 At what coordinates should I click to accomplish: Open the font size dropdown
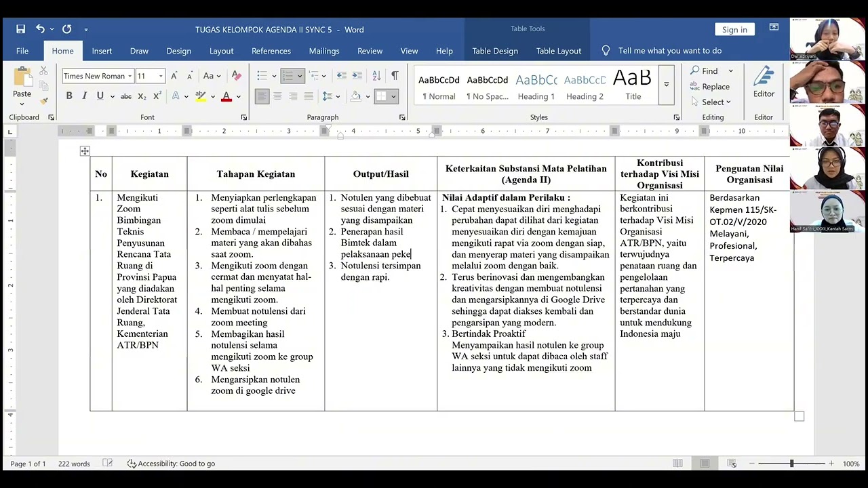[x=161, y=77]
